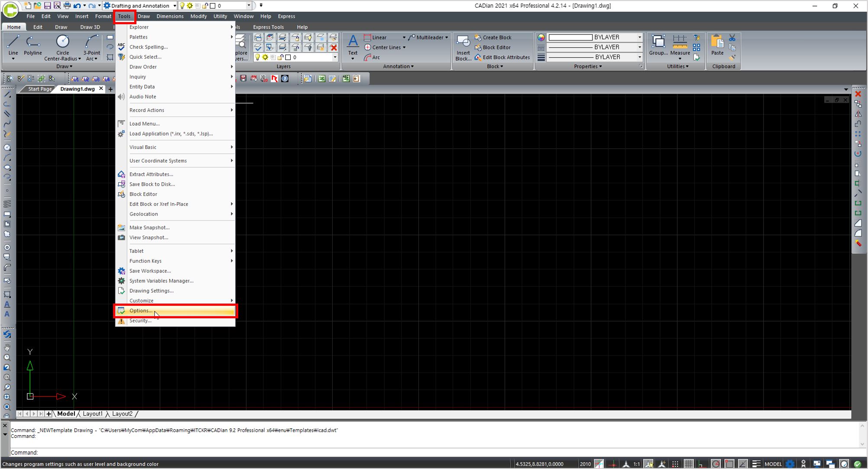Select the Measure tool
The width and height of the screenshot is (868, 469).
point(680,46)
